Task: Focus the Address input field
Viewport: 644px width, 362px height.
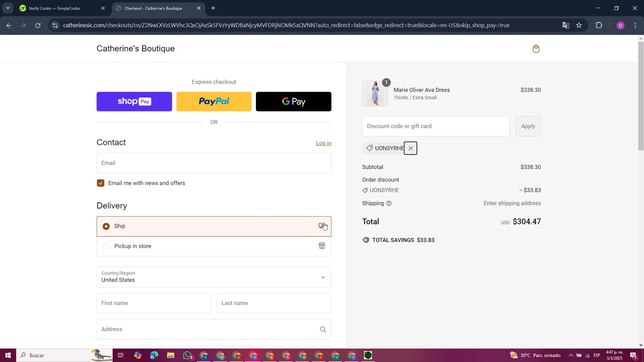Action: pyautogui.click(x=214, y=329)
